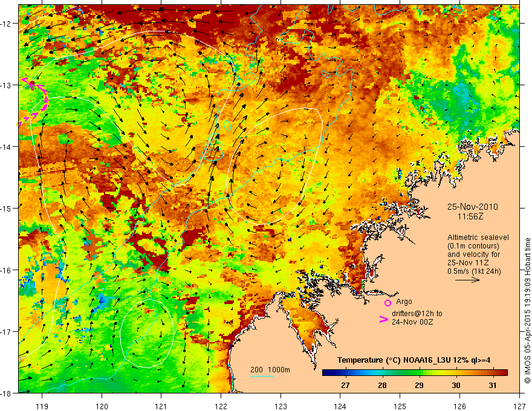The width and height of the screenshot is (532, 411).
Task: Click the 'Argo' legend label
Action: (404, 302)
